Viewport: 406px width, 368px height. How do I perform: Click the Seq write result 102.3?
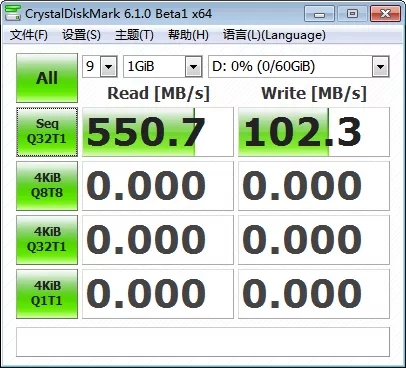coord(314,132)
